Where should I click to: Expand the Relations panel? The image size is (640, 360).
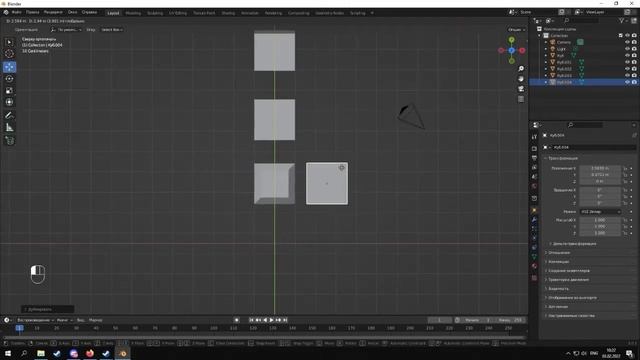tap(559, 253)
